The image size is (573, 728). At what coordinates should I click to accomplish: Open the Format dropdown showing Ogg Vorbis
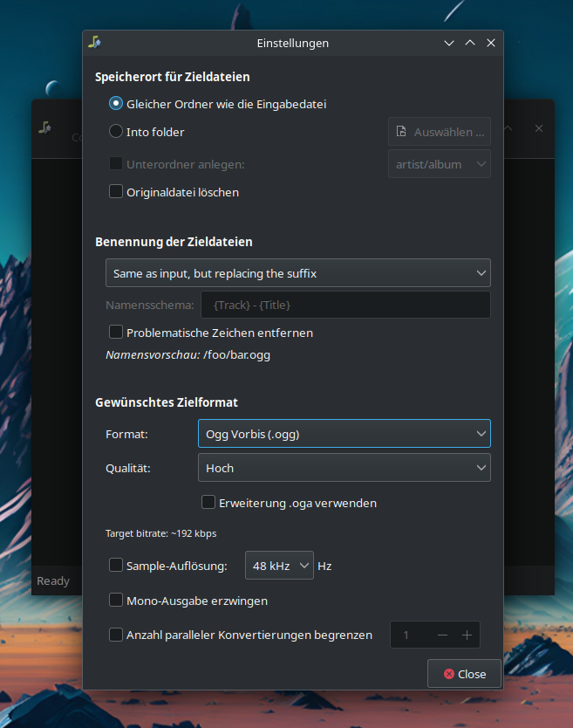point(344,434)
